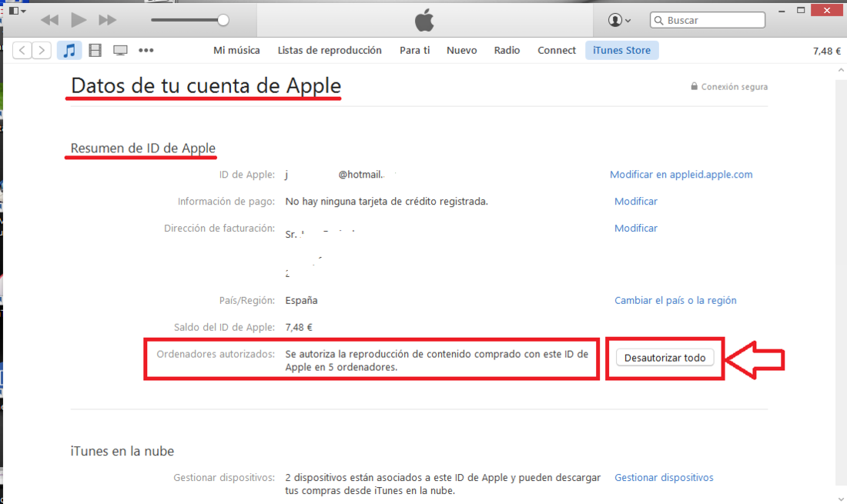
Task: Click the iTunes en la nube heading
Action: click(122, 451)
